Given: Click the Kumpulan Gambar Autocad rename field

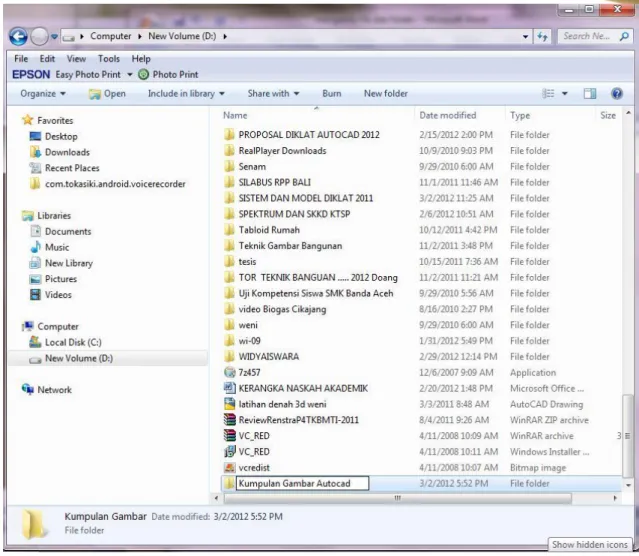Looking at the screenshot, I should coord(302,483).
